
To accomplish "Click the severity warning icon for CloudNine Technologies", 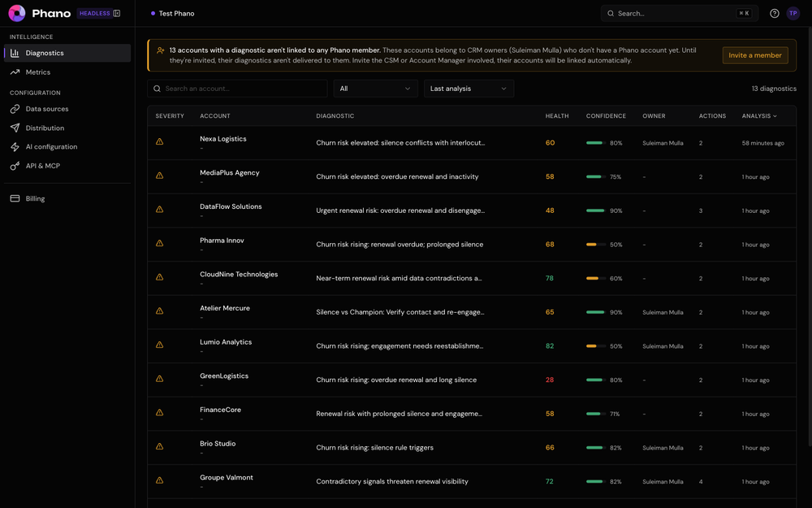I will coord(159,277).
